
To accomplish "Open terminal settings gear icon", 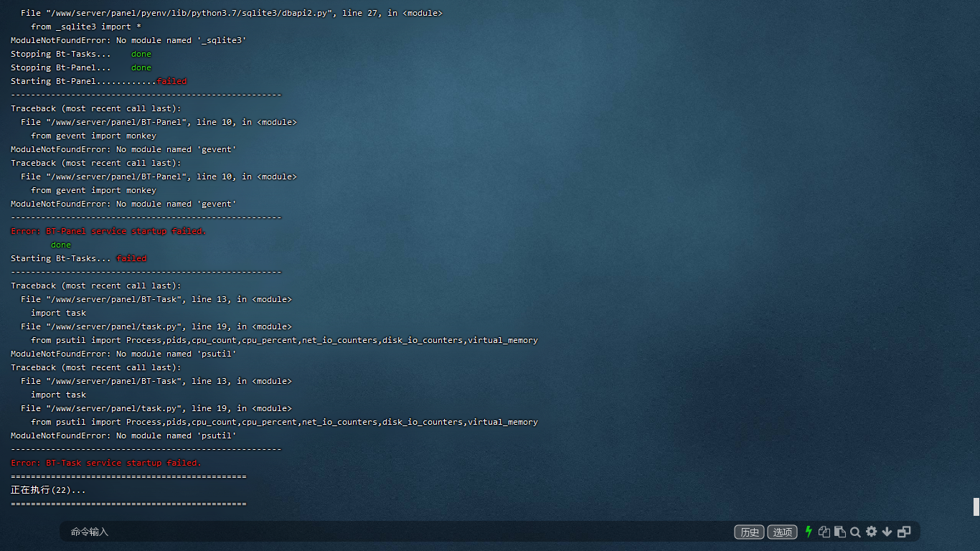I will (x=871, y=532).
